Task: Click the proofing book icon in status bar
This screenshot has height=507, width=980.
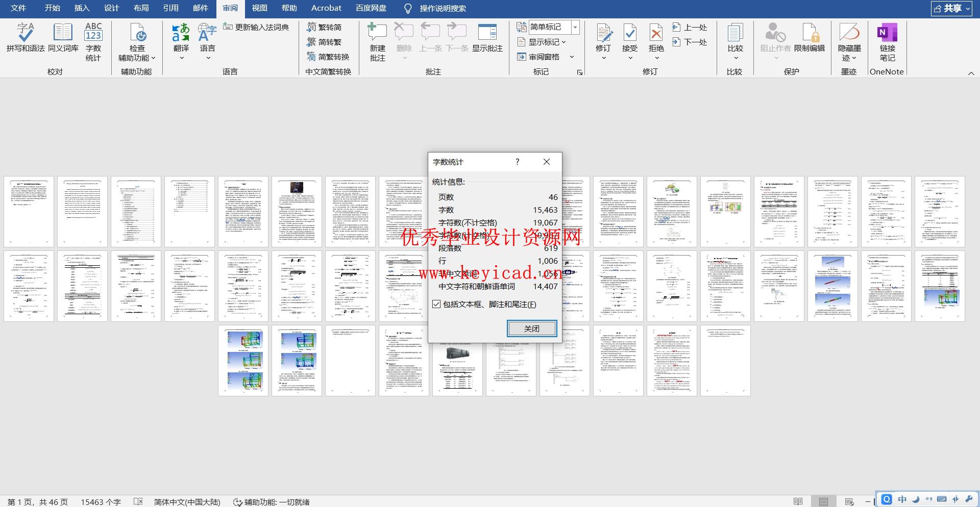Action: [x=138, y=502]
